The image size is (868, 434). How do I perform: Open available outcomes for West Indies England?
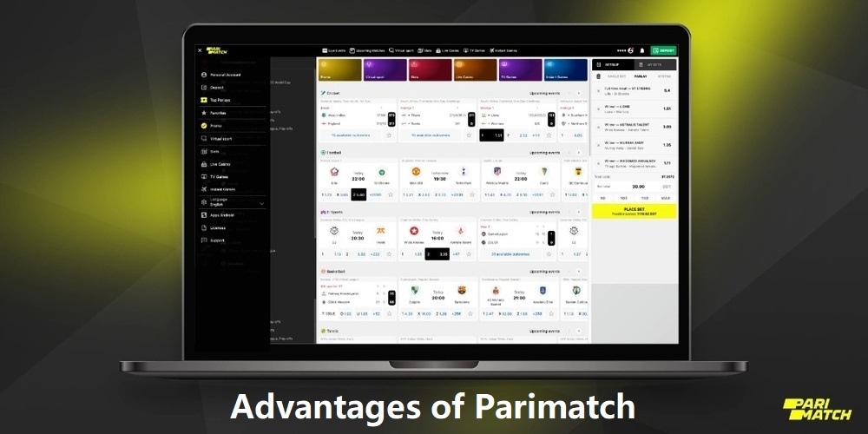click(x=352, y=135)
